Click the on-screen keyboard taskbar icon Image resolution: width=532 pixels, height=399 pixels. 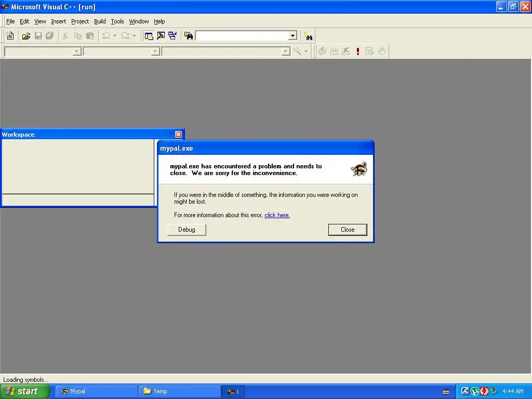pyautogui.click(x=446, y=392)
